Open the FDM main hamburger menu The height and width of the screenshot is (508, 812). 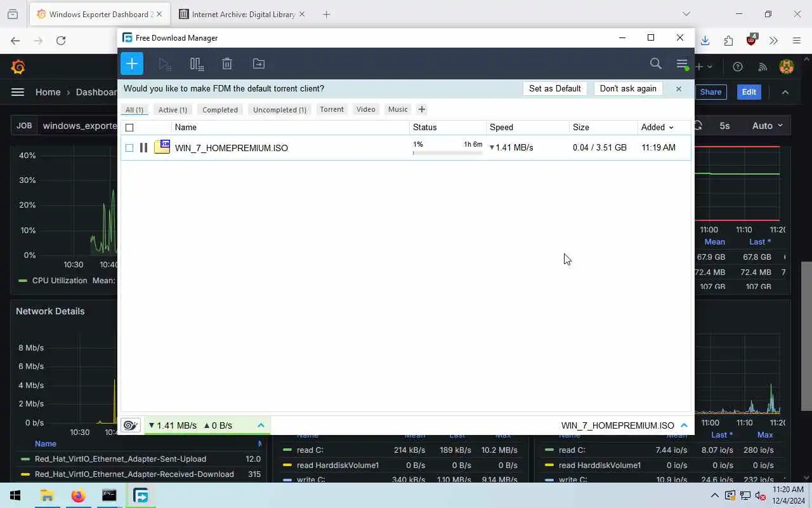point(682,64)
